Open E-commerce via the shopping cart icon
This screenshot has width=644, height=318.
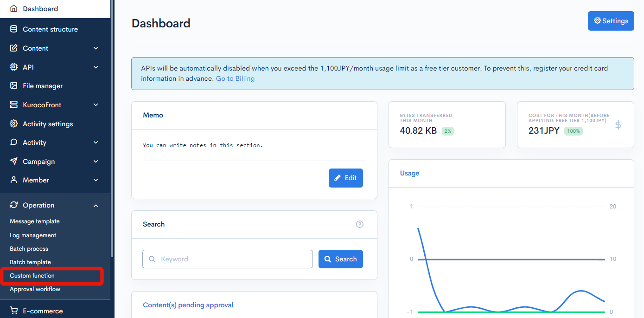coord(13,310)
